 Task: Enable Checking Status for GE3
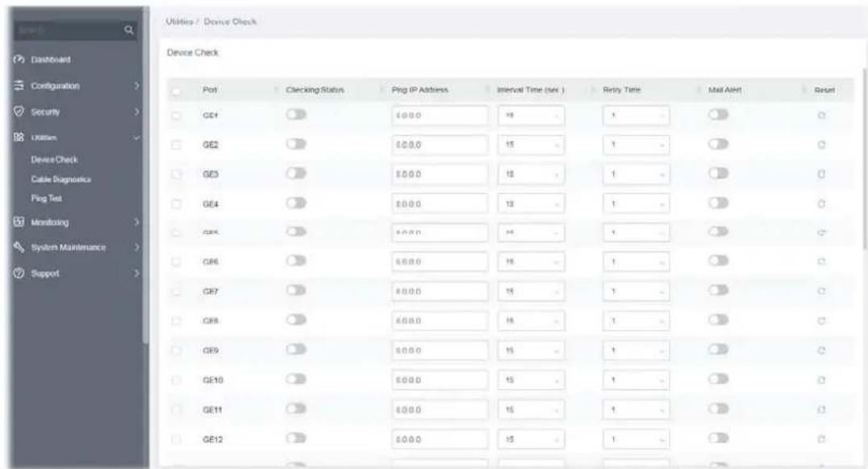pos(296,174)
